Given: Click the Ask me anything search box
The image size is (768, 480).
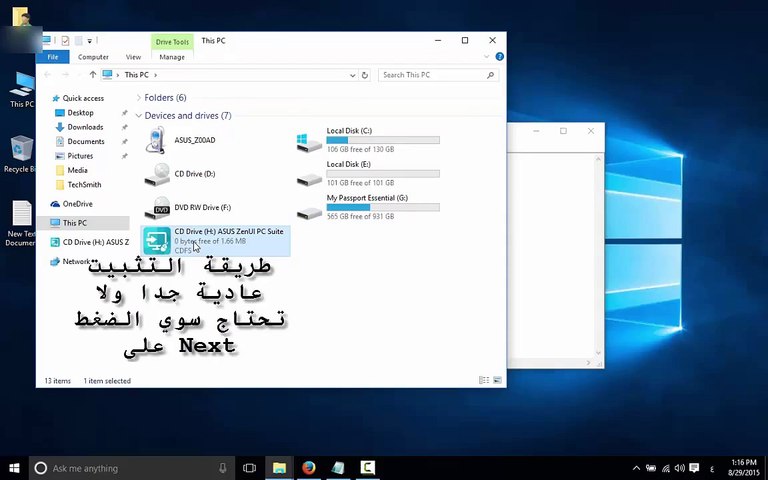Looking at the screenshot, I should pos(132,468).
